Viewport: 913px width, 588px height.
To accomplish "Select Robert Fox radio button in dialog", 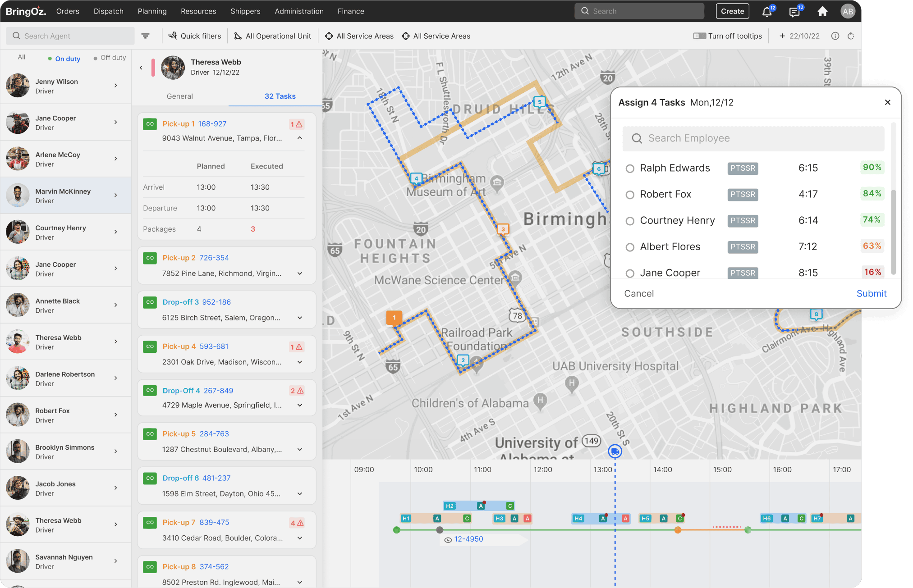I will coord(630,195).
